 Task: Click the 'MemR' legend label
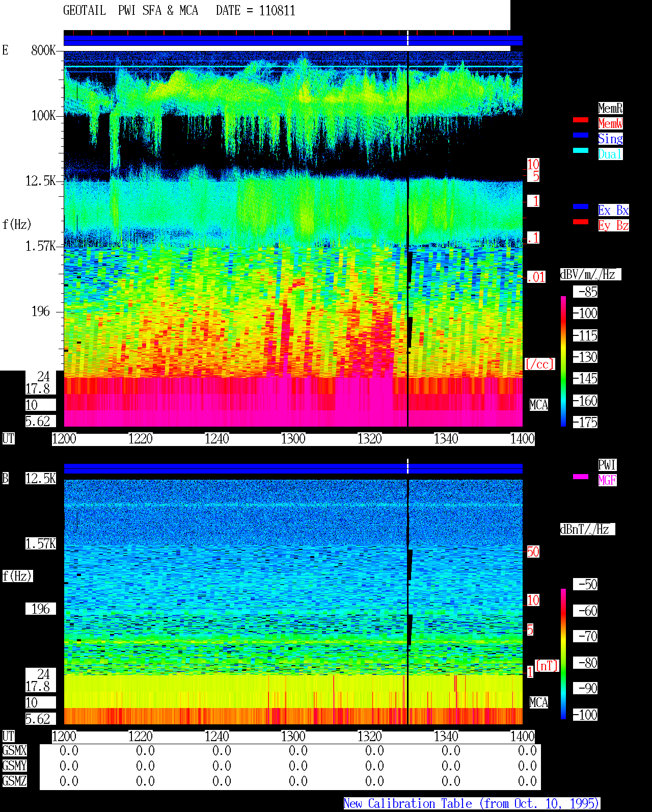click(x=610, y=108)
